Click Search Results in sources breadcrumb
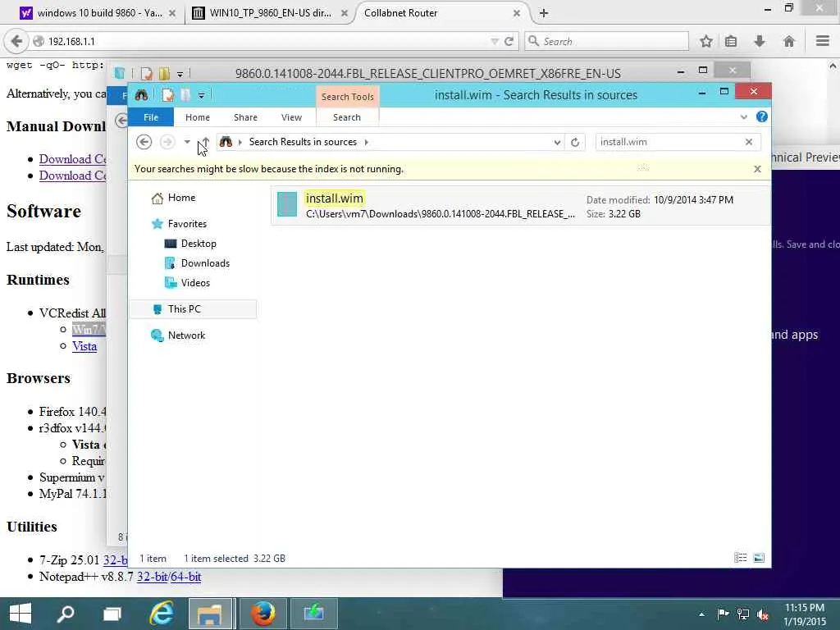The width and height of the screenshot is (840, 630). pos(303,142)
